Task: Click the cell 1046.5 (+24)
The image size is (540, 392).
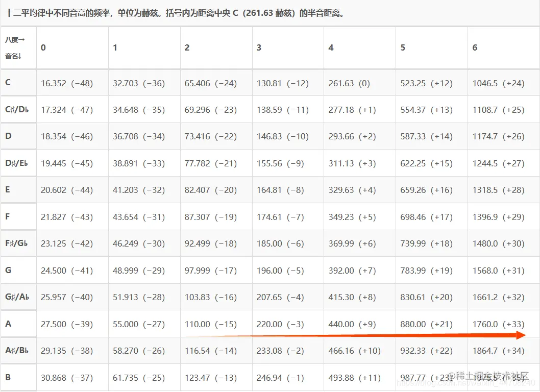Action: tap(504, 83)
